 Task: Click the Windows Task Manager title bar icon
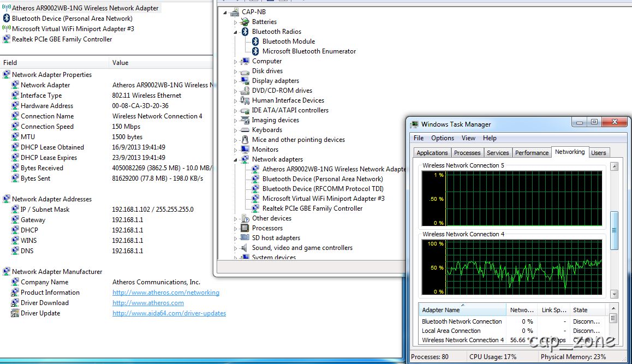point(415,124)
